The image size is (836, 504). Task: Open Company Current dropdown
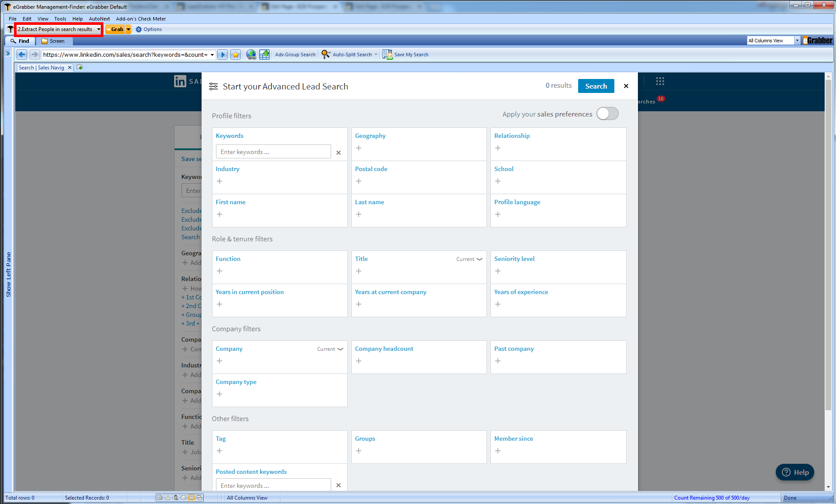point(330,349)
